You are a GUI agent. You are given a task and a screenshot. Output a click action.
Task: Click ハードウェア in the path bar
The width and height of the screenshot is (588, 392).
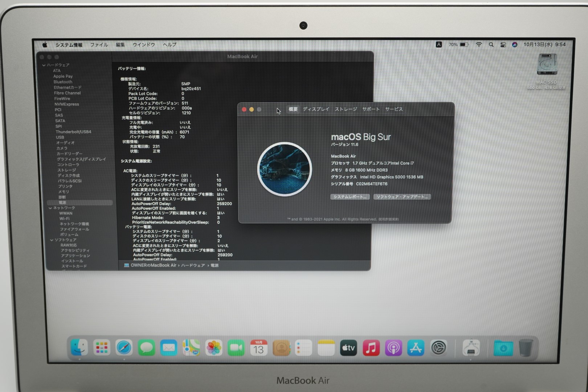[193, 265]
